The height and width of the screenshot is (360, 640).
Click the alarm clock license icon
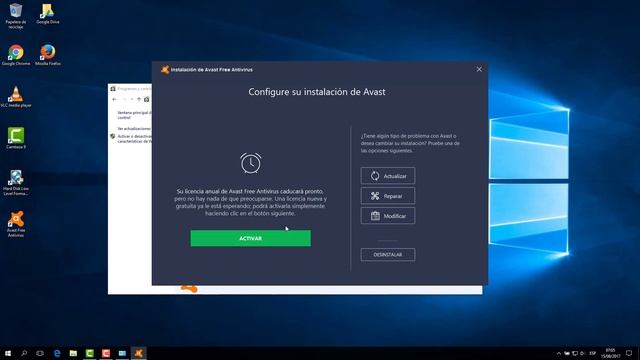click(x=251, y=163)
